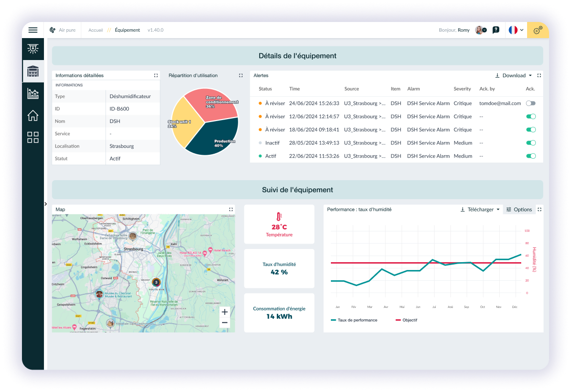Click the help chat icon

coord(496,30)
